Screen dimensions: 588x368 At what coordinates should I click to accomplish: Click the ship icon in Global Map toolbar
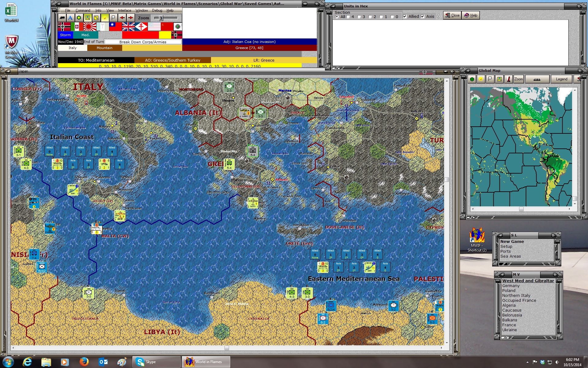[x=537, y=79]
